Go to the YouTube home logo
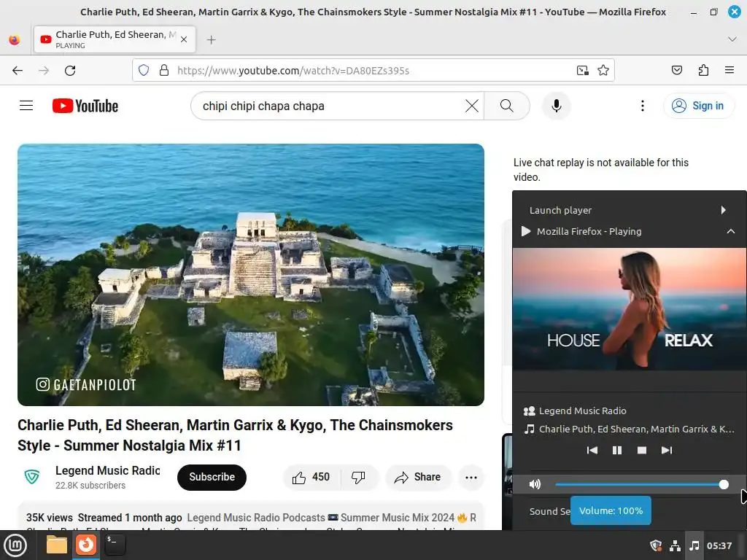Image resolution: width=747 pixels, height=560 pixels. click(x=85, y=106)
